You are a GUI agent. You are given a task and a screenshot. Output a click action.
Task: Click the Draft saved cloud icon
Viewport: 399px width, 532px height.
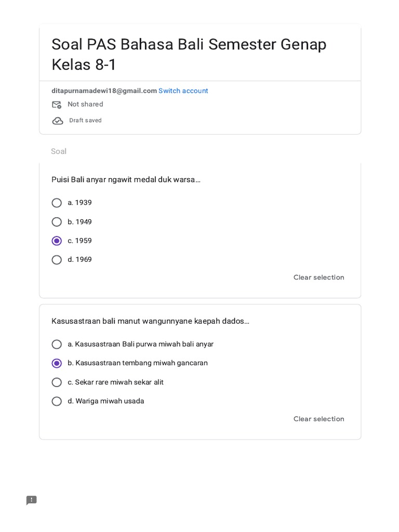58,121
